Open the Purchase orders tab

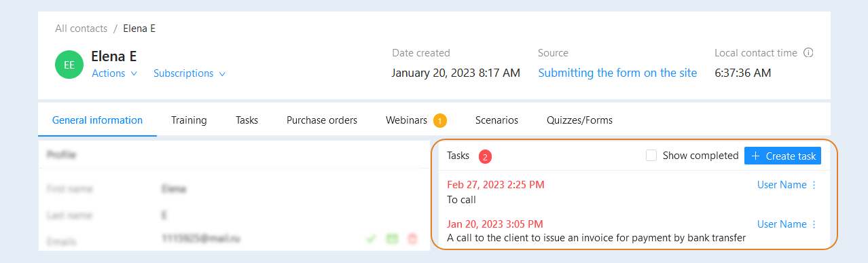point(322,120)
